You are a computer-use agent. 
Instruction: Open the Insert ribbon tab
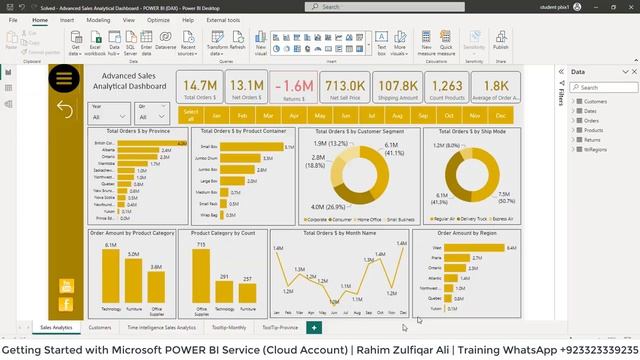click(67, 20)
